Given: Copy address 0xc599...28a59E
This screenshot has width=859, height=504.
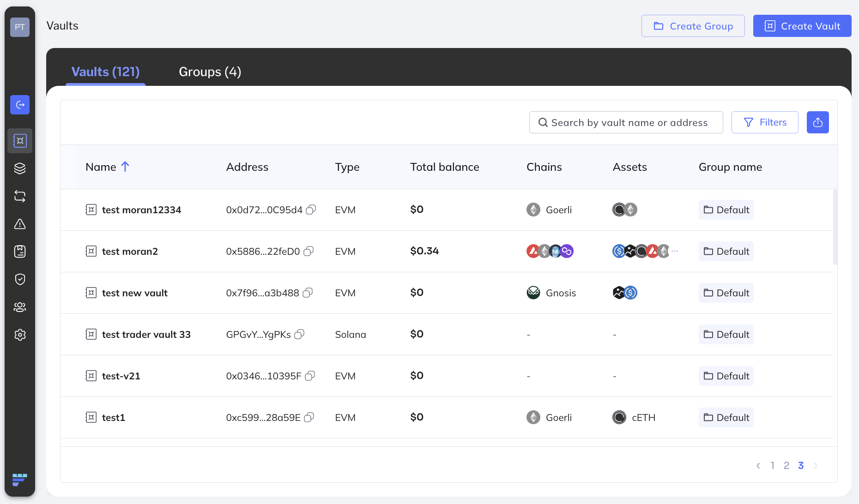Looking at the screenshot, I should 309,417.
